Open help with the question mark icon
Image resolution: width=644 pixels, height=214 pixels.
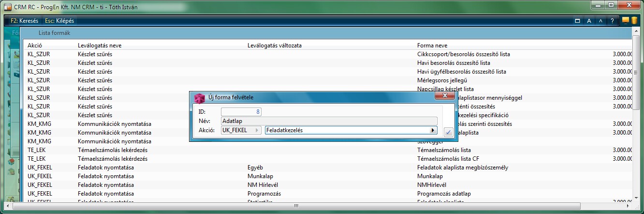[x=612, y=21]
